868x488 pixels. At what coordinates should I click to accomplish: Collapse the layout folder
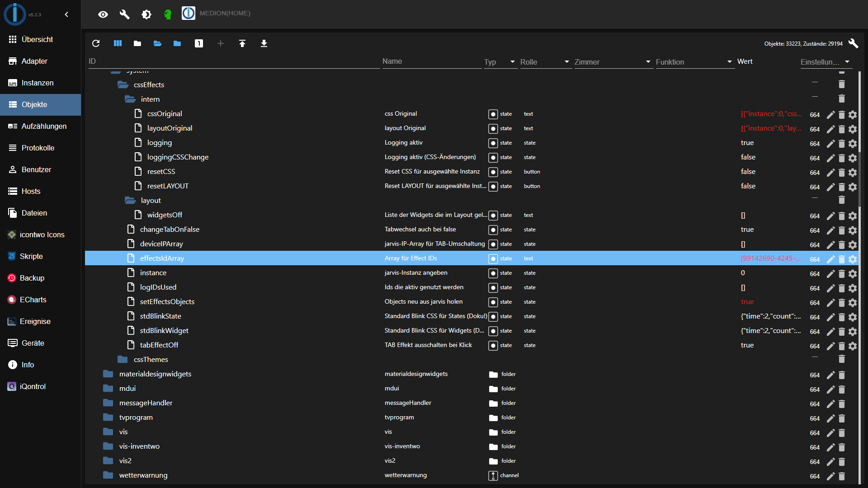[x=130, y=201]
